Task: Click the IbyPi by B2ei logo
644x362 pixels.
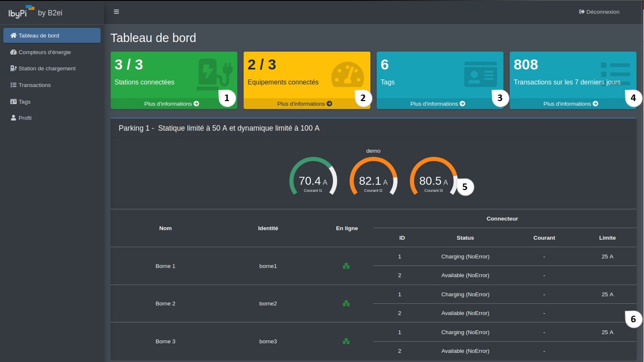Action: point(35,12)
